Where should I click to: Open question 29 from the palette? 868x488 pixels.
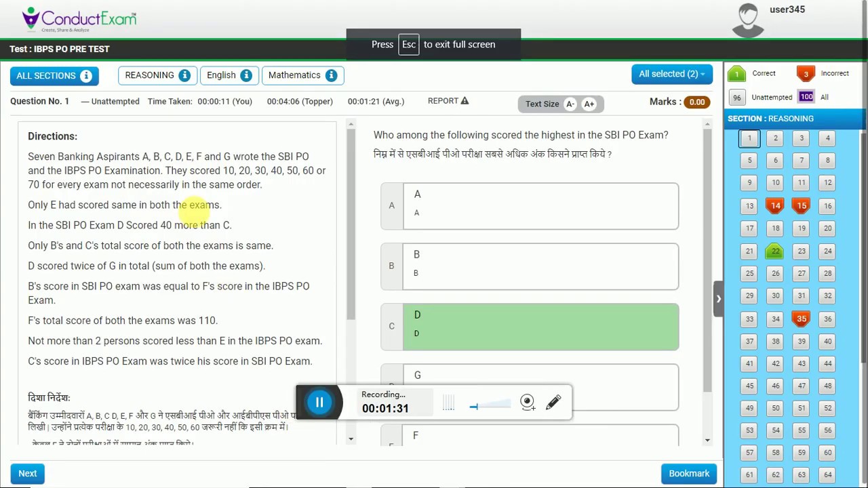[749, 296]
